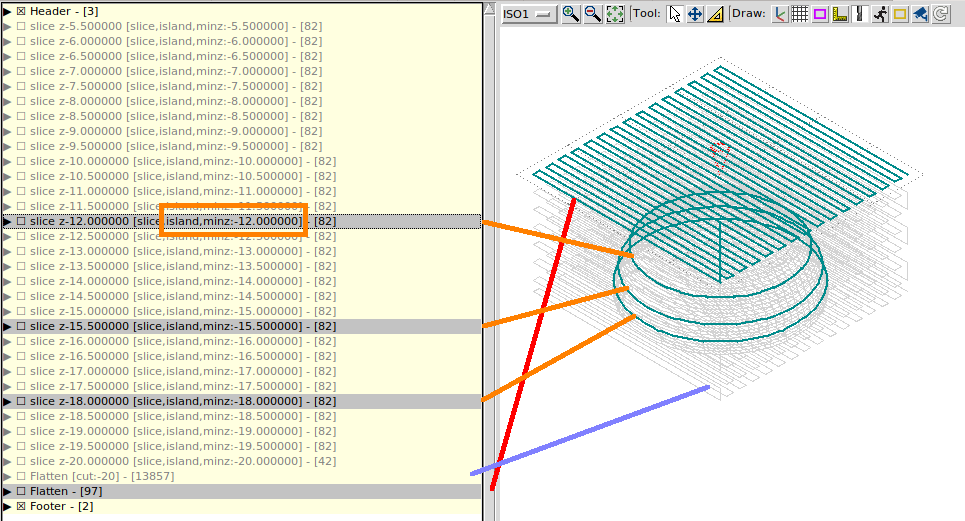Select the slice z-17.000000 row

pos(241,372)
